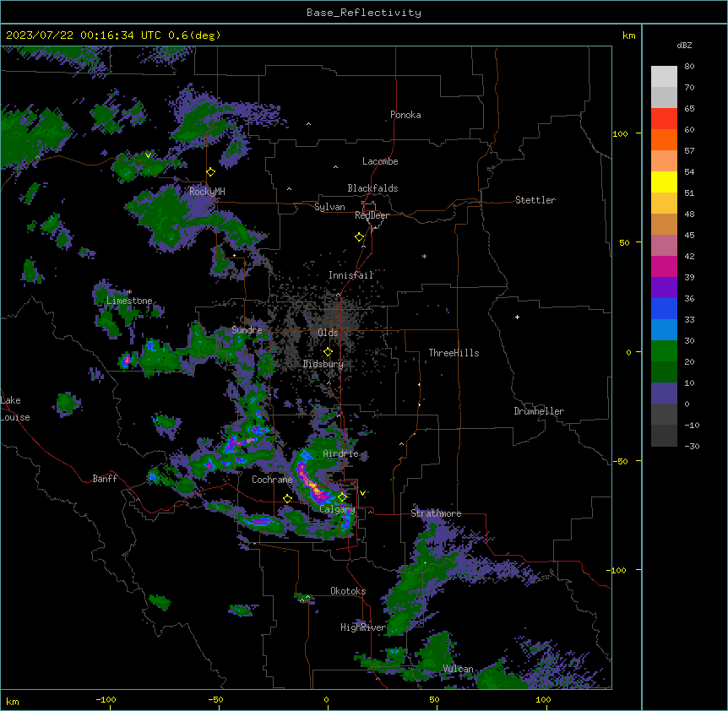Click the Drumheller label
This screenshot has height=711, width=728.
coord(539,411)
